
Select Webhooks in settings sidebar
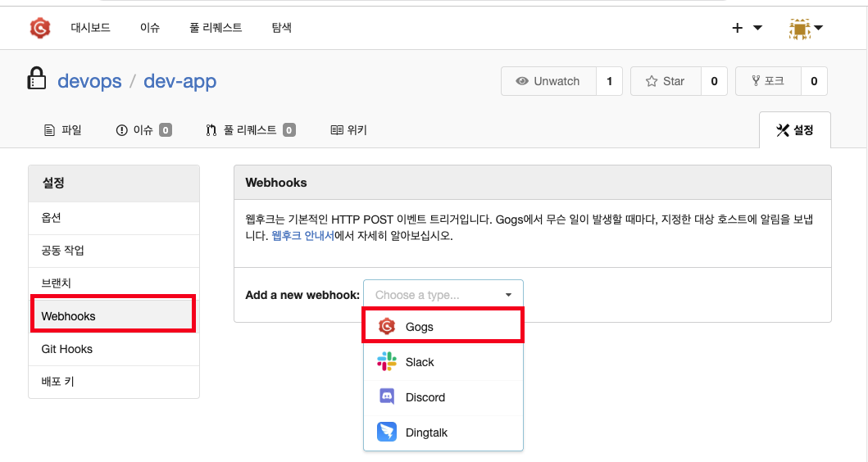(x=114, y=316)
